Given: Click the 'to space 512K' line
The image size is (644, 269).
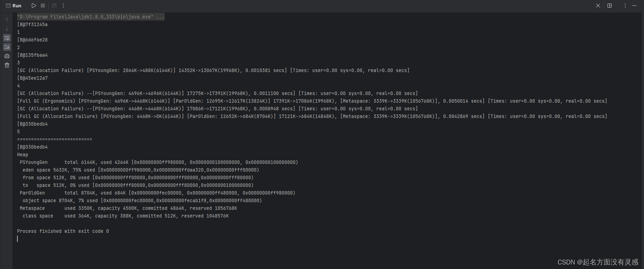Looking at the screenshot, I should (x=138, y=185).
